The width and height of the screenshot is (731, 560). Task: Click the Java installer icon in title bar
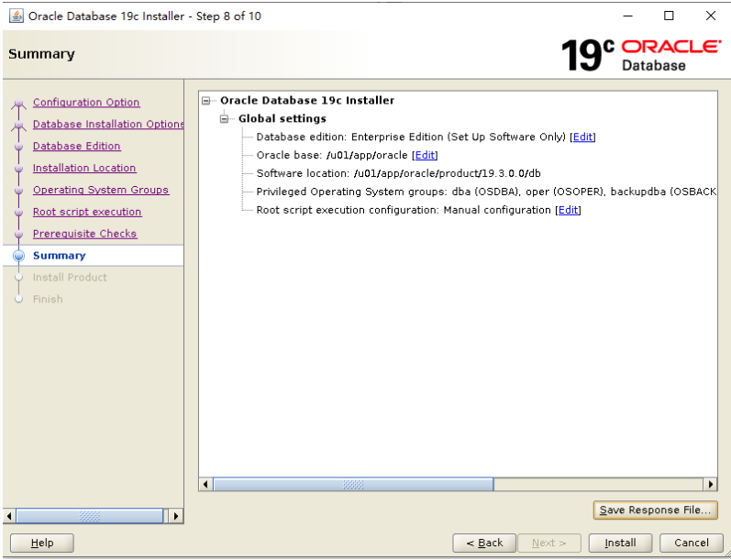(17, 16)
